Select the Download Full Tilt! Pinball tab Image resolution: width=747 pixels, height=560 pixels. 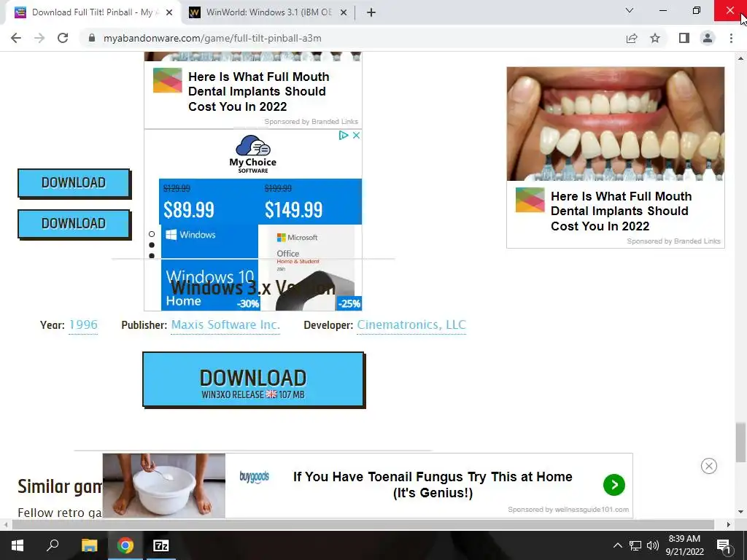tap(93, 12)
